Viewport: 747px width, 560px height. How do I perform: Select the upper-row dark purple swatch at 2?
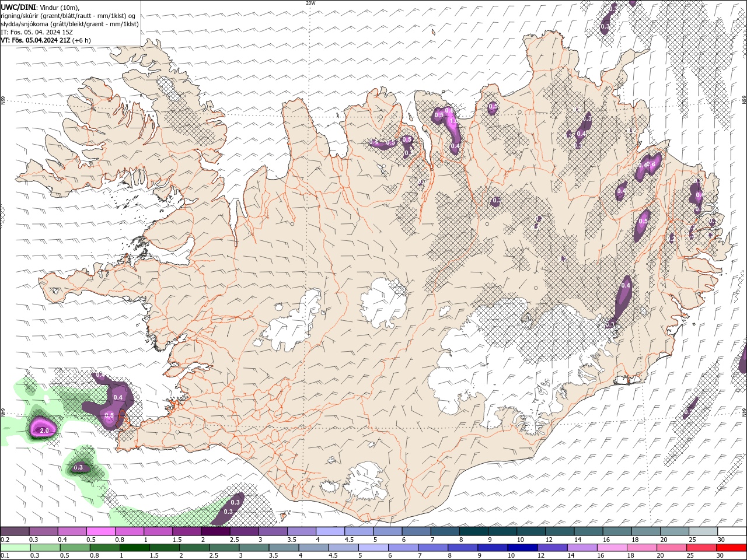coord(215,531)
